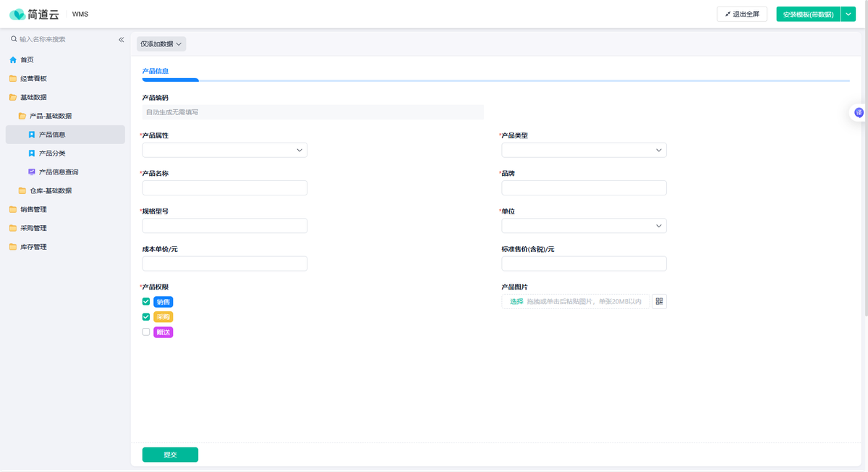Click the 简道云 logo icon
Image resolution: width=868 pixels, height=472 pixels.
pyautogui.click(x=18, y=14)
